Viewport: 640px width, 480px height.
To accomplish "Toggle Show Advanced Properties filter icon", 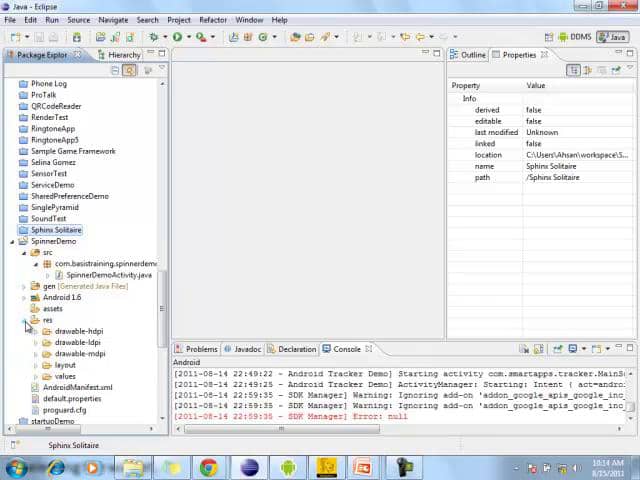I will click(587, 70).
